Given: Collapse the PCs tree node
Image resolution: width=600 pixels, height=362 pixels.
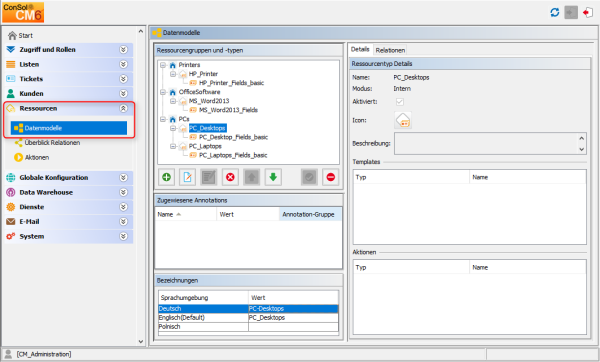Looking at the screenshot, I should point(163,119).
